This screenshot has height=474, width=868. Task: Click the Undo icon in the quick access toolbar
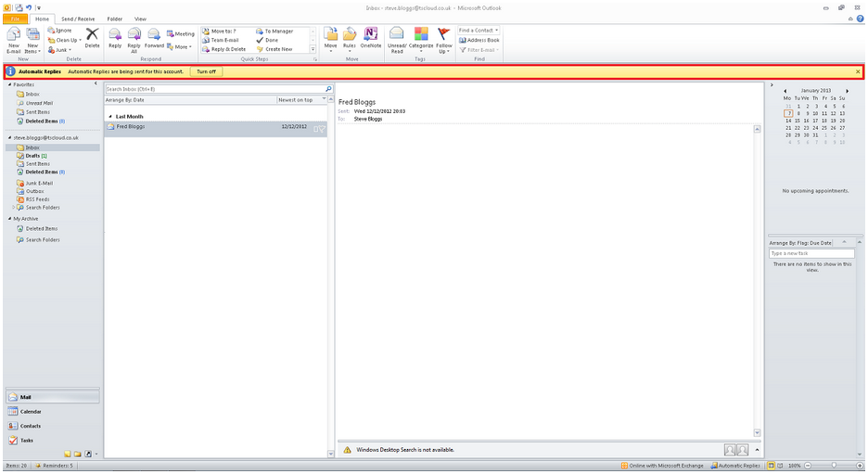click(29, 7)
